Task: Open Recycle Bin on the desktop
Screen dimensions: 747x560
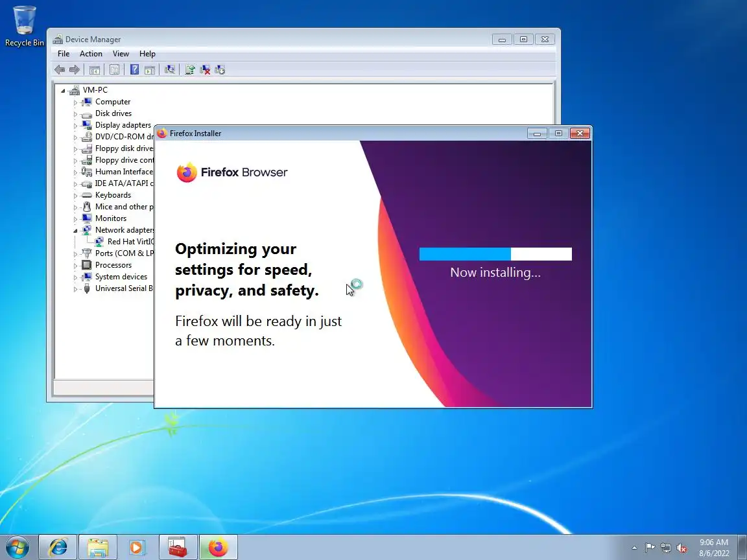Action: pyautogui.click(x=24, y=26)
